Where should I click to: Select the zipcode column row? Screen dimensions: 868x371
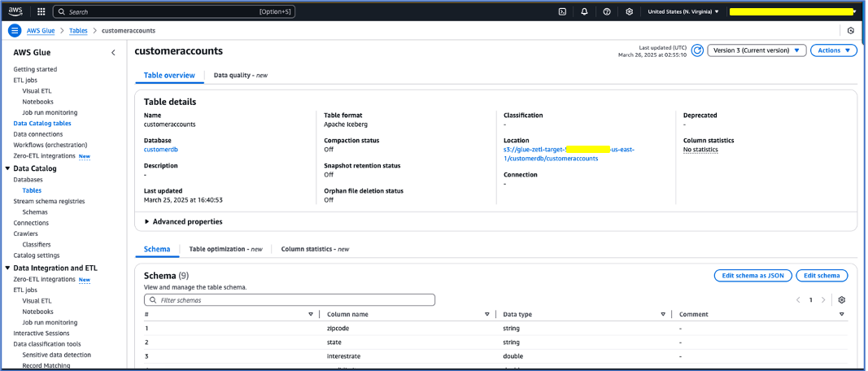[x=495, y=329]
